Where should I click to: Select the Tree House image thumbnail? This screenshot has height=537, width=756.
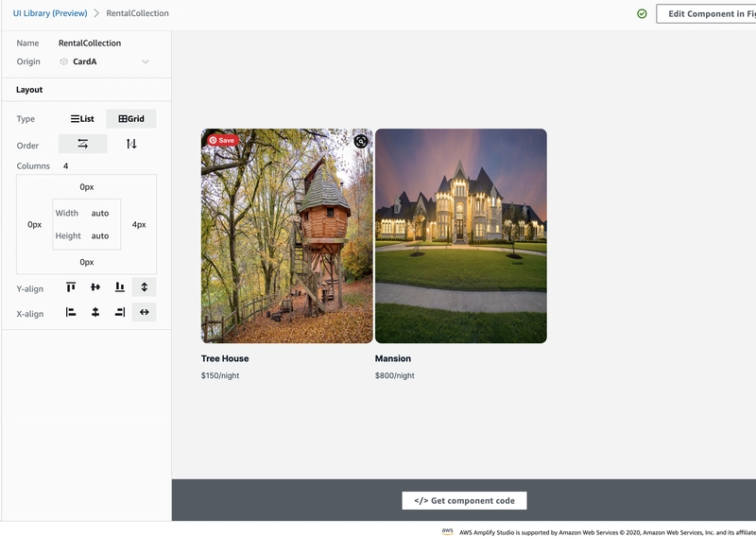(x=287, y=236)
